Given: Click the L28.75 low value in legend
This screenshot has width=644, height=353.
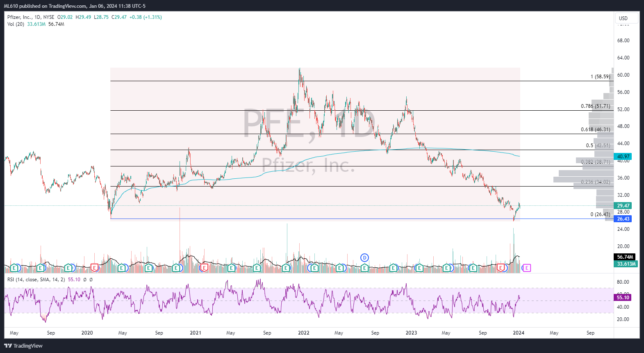Looking at the screenshot, I should tap(101, 17).
